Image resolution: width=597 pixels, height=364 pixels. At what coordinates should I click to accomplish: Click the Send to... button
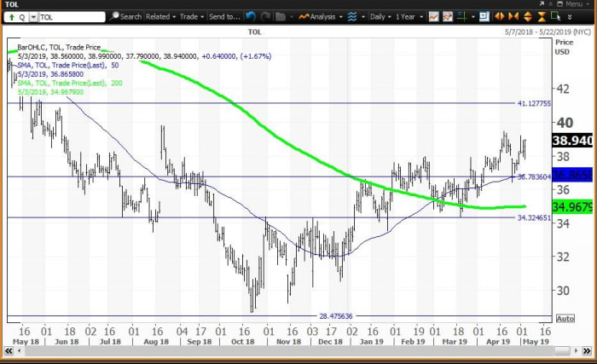coord(224,16)
